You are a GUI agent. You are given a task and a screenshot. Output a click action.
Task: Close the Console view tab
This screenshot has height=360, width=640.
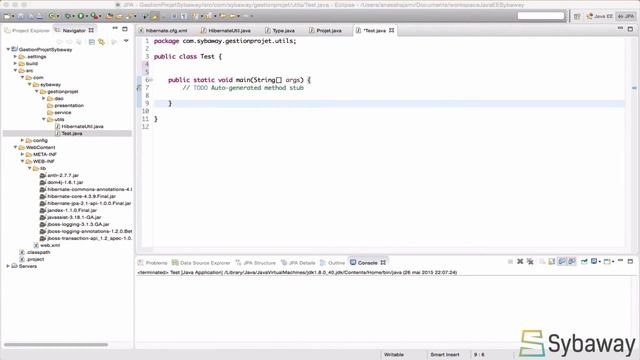[x=383, y=262]
